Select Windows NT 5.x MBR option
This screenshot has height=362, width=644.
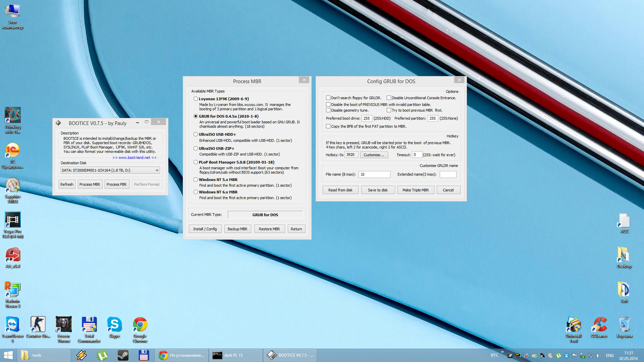pyautogui.click(x=196, y=180)
